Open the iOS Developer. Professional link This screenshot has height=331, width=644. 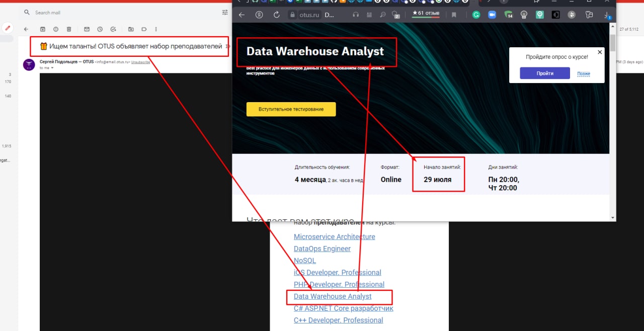338,273
